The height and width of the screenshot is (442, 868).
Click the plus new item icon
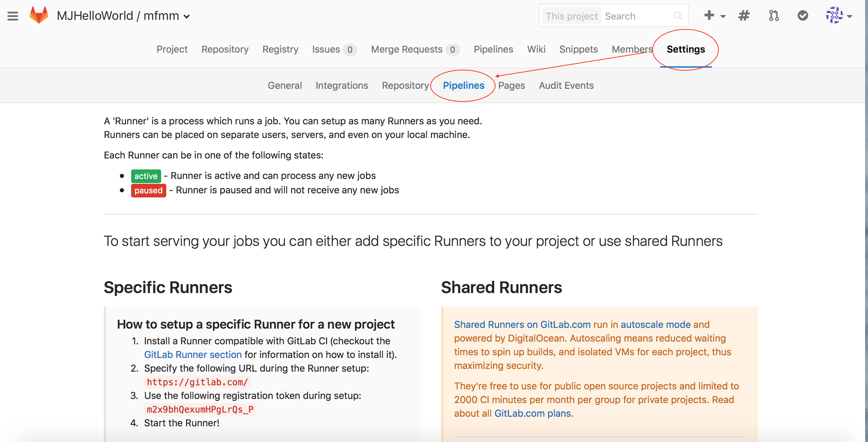709,15
